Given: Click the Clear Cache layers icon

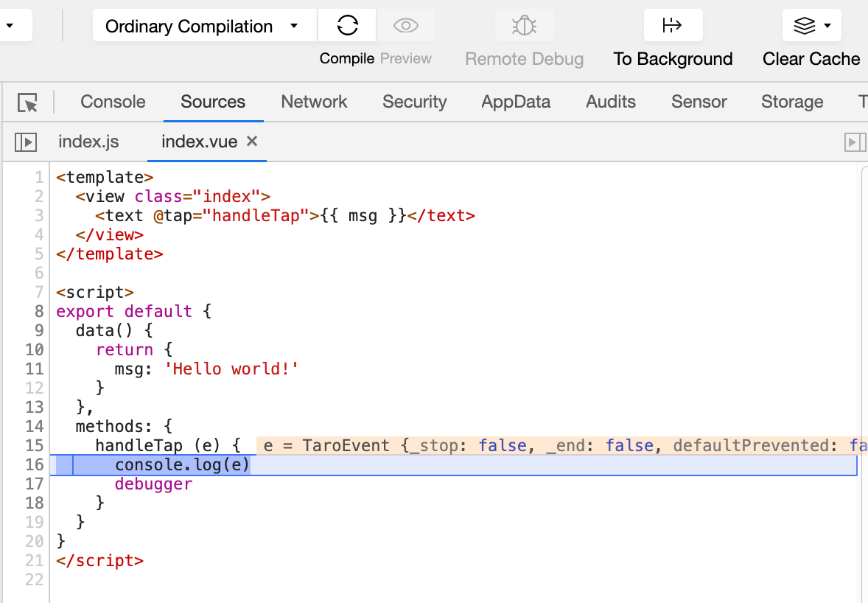Looking at the screenshot, I should tap(805, 26).
